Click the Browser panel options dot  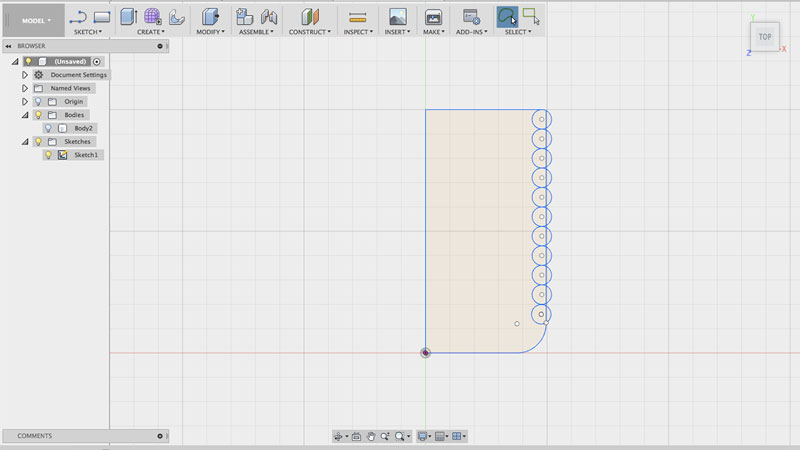point(160,46)
